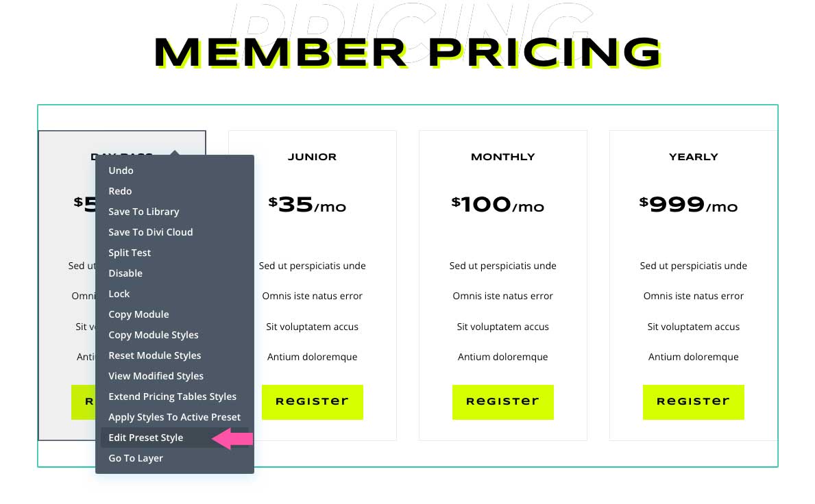Choose Save To Library option

pos(144,212)
